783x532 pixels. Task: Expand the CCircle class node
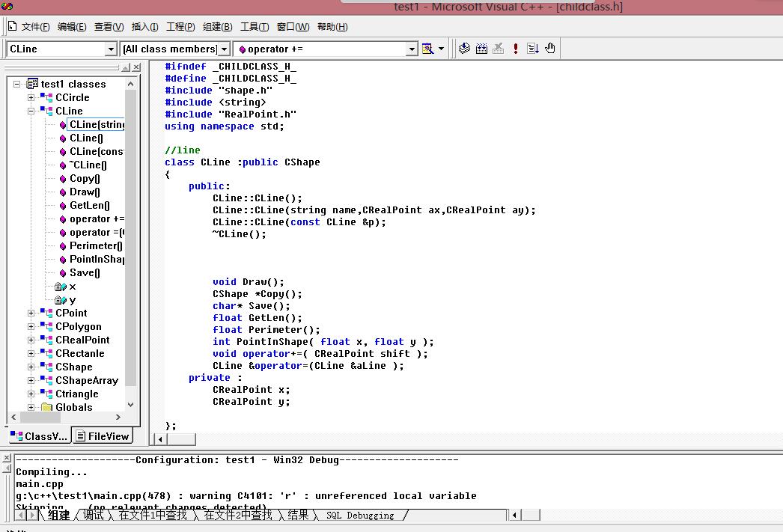(31, 97)
